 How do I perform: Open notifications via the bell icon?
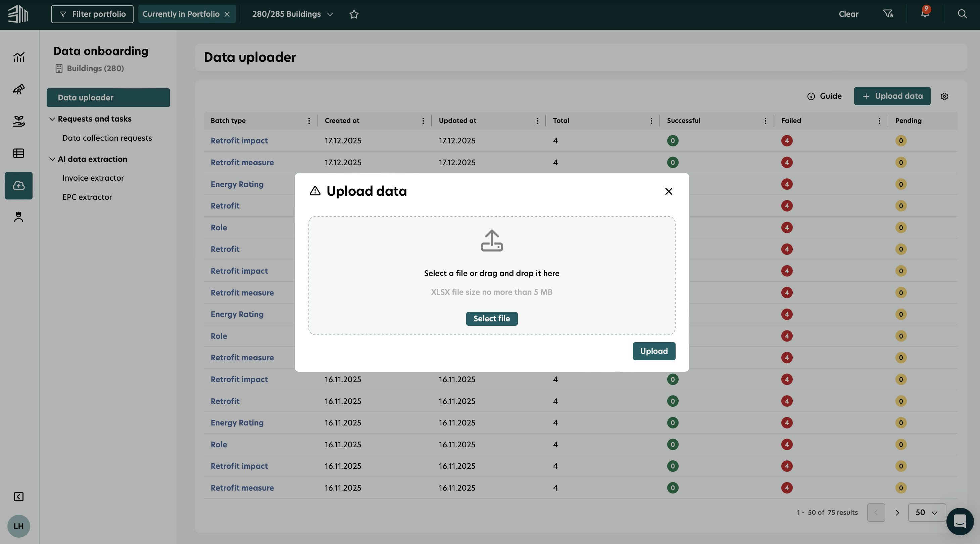(x=925, y=14)
